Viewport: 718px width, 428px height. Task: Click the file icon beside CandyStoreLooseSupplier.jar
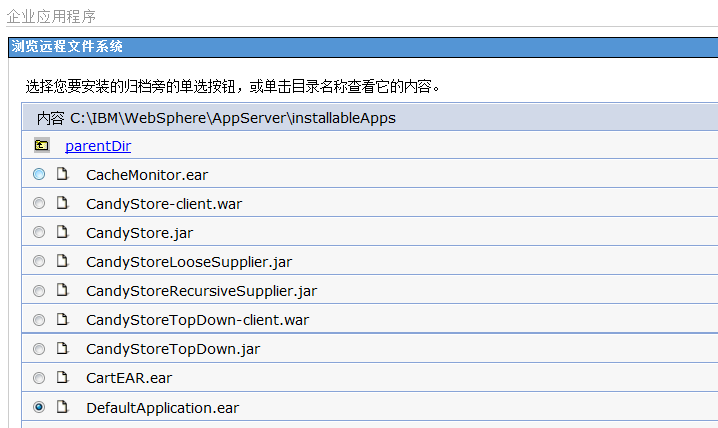click(62, 261)
